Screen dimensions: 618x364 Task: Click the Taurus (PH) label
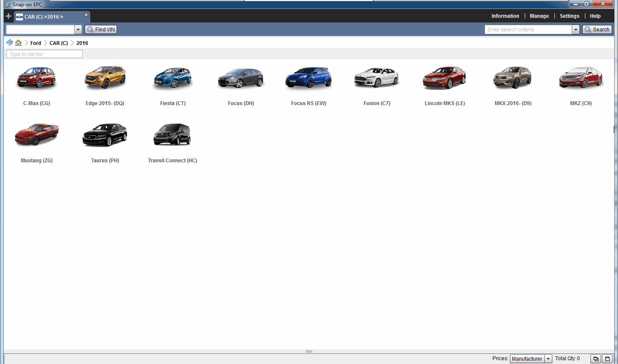[x=105, y=161]
